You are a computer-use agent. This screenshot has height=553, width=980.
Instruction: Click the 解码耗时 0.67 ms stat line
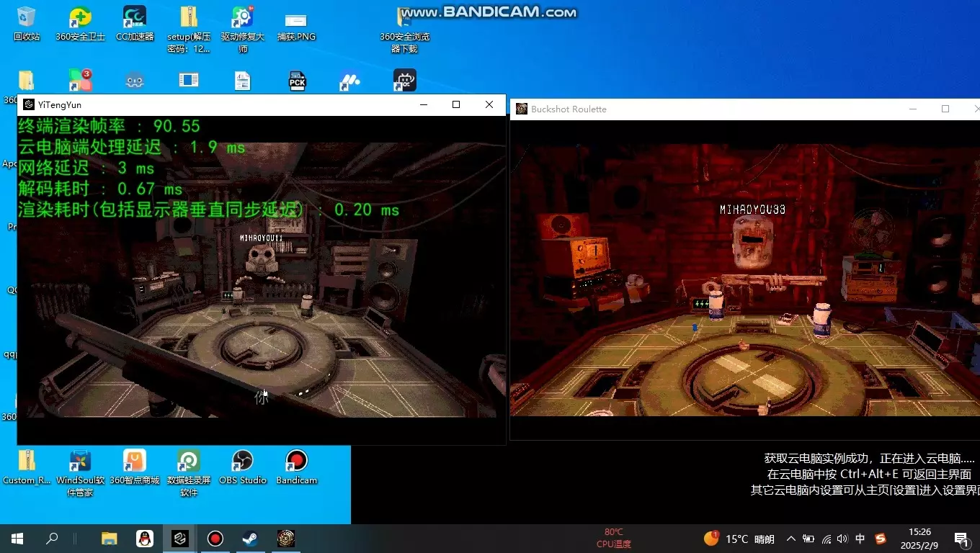(x=100, y=189)
